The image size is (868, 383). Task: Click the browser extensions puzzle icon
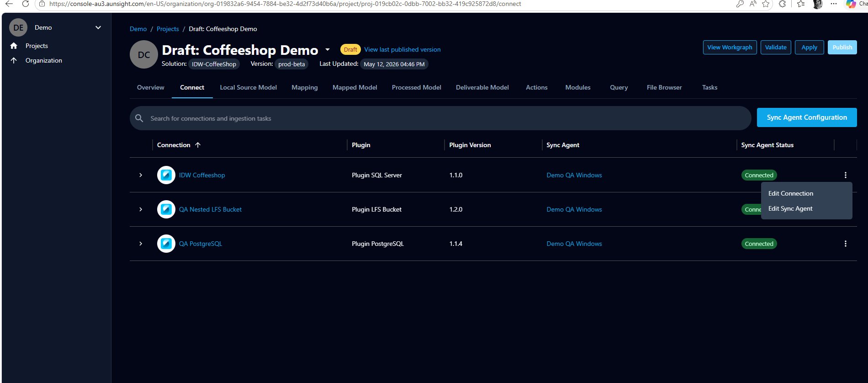(783, 4)
